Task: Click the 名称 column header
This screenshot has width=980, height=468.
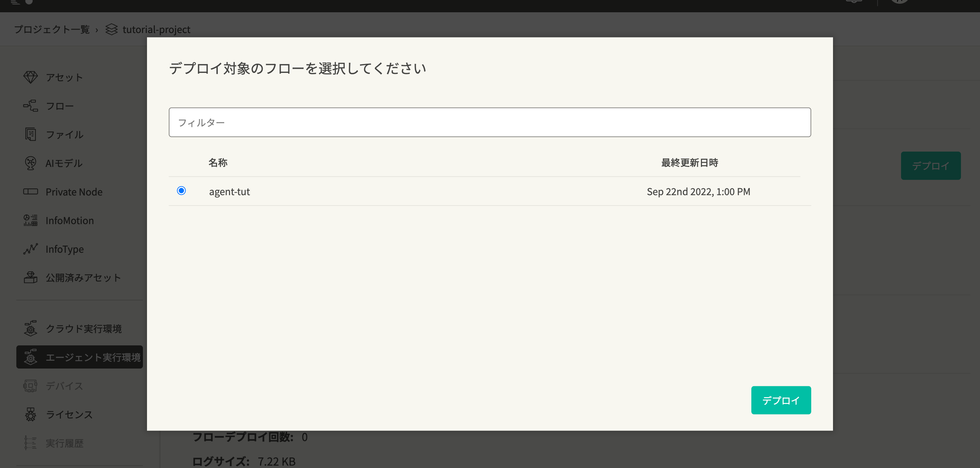Action: tap(218, 162)
